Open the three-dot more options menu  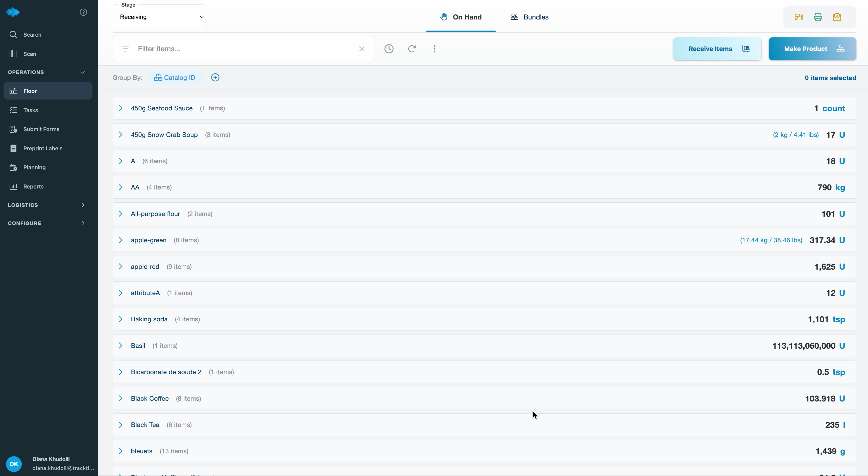[434, 49]
